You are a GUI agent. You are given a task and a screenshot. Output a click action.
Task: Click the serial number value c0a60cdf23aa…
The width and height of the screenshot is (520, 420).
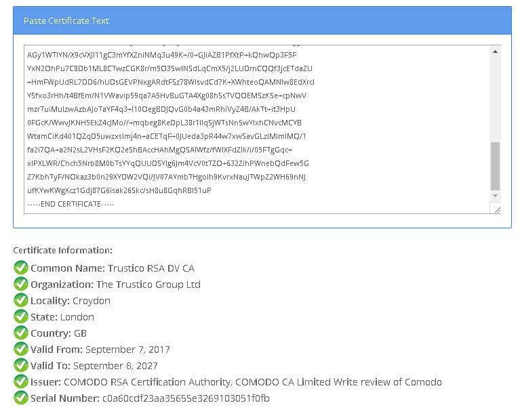(x=185, y=398)
